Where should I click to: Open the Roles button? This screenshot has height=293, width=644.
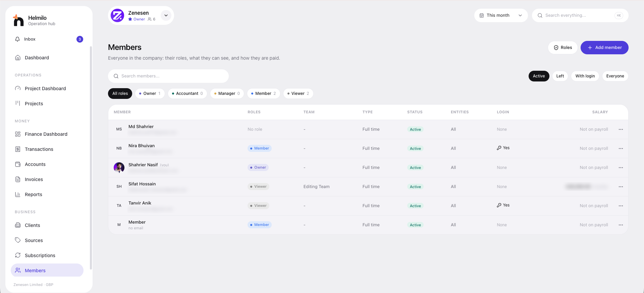[x=562, y=48]
